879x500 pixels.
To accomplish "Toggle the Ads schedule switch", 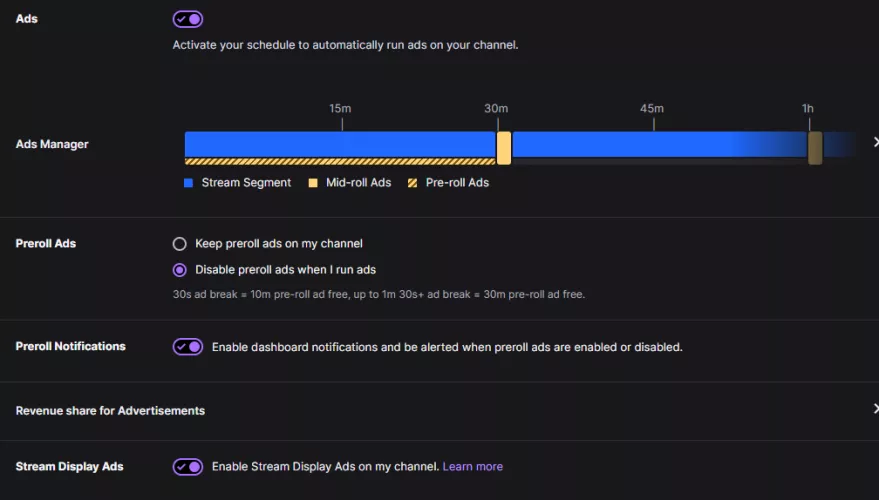I will [x=188, y=19].
